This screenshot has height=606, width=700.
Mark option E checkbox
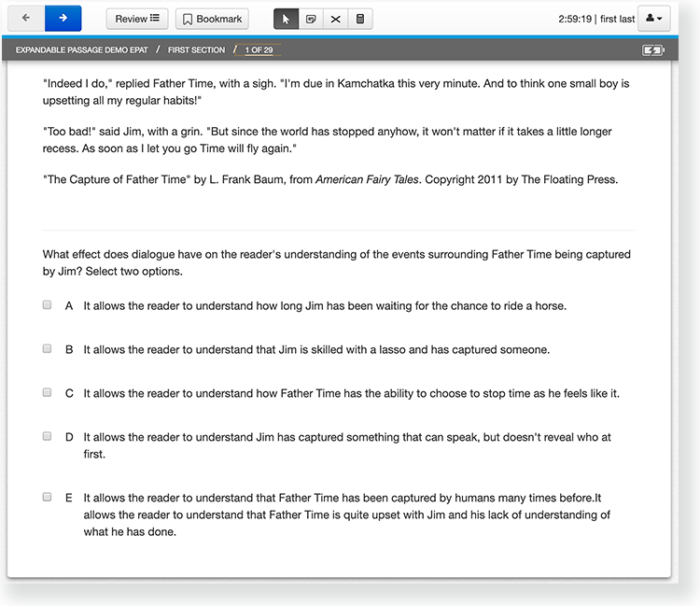tap(47, 498)
